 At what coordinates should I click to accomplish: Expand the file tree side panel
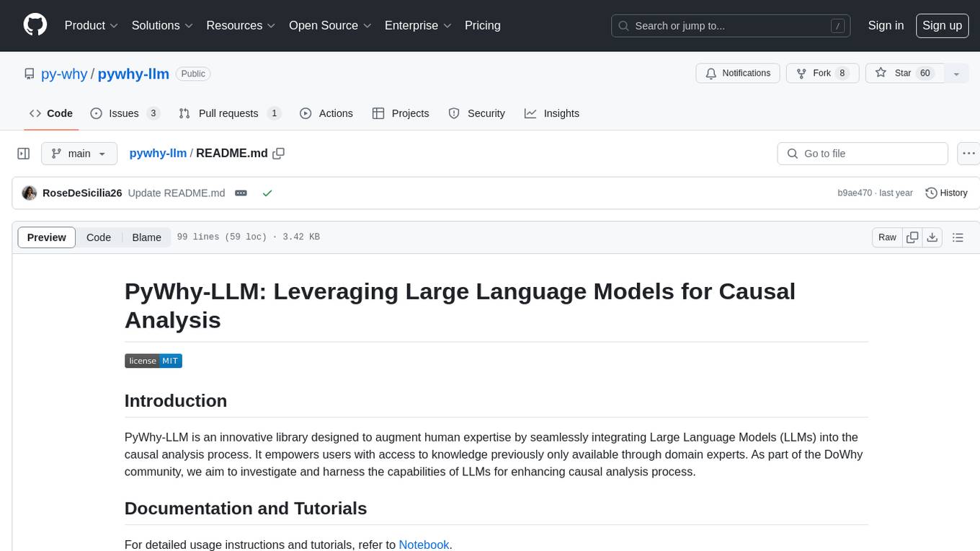click(x=24, y=154)
